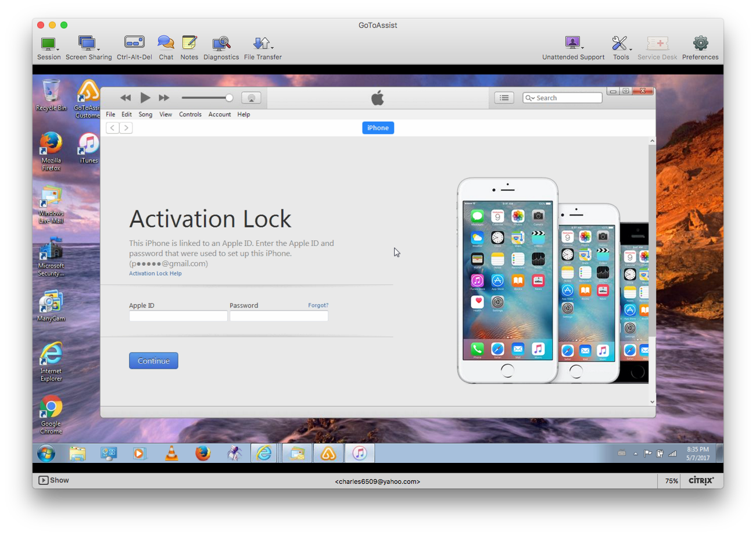This screenshot has width=756, height=535.
Task: Open the 75% zoom dropdown
Action: 672,481
